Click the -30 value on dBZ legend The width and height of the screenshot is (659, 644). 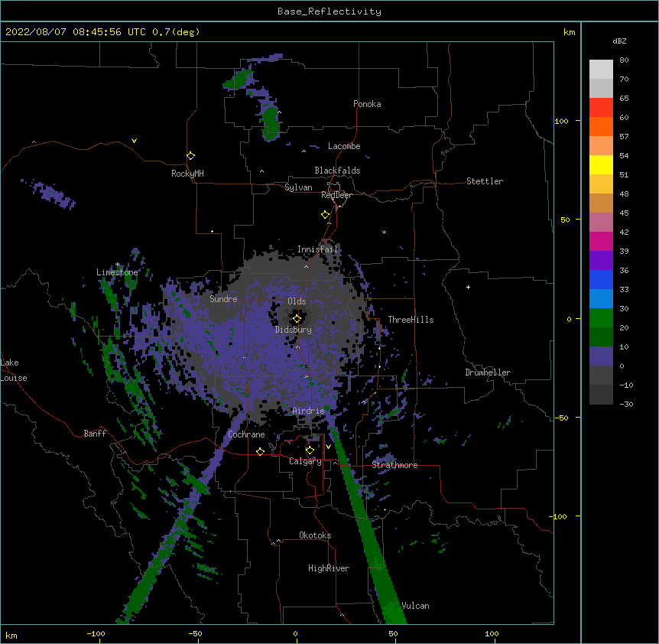click(626, 404)
